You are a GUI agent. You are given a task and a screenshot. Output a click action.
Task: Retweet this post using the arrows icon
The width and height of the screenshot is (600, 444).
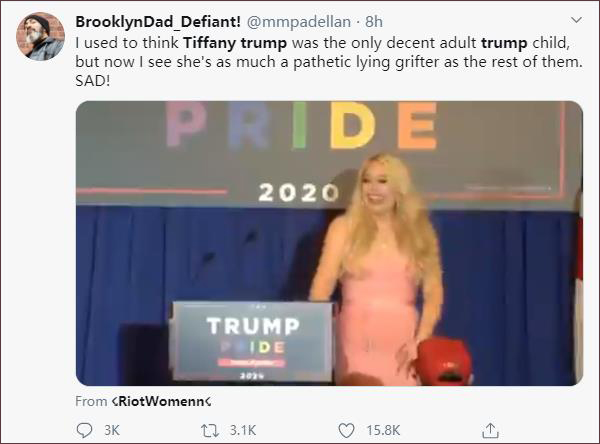click(212, 430)
